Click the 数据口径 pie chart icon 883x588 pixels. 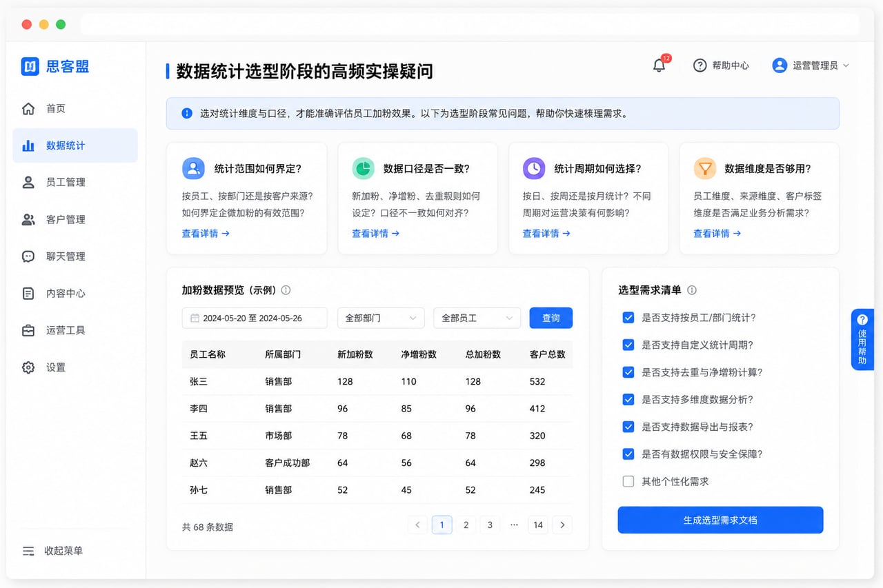click(x=364, y=168)
